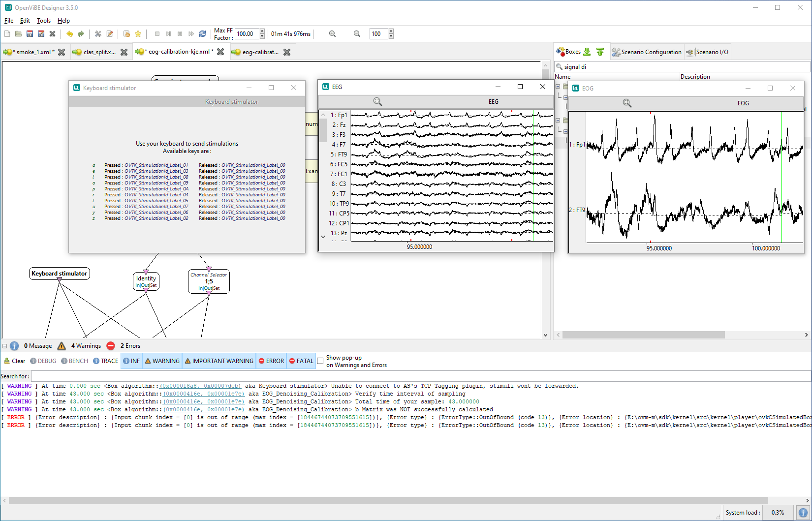Open the preferences tools icon
This screenshot has width=812, height=521.
[98, 34]
